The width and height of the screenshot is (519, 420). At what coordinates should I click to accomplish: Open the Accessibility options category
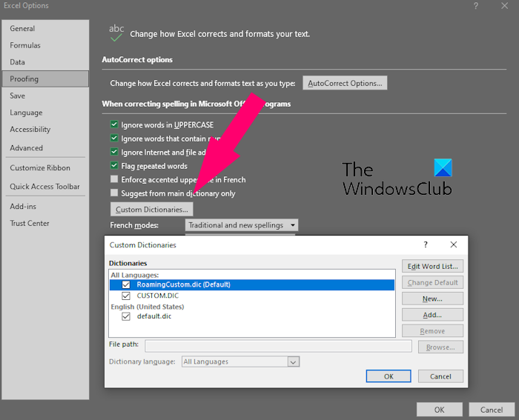pos(45,130)
